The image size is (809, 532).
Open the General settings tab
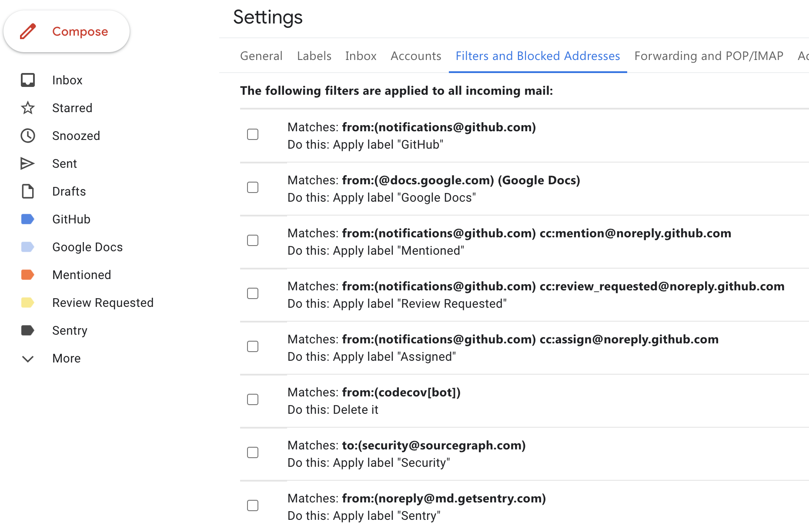tap(261, 56)
